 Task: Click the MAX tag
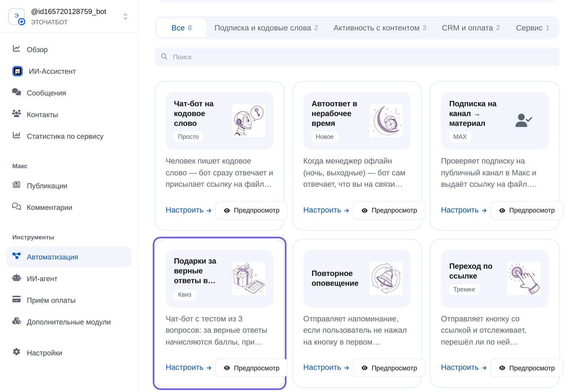[x=460, y=137]
